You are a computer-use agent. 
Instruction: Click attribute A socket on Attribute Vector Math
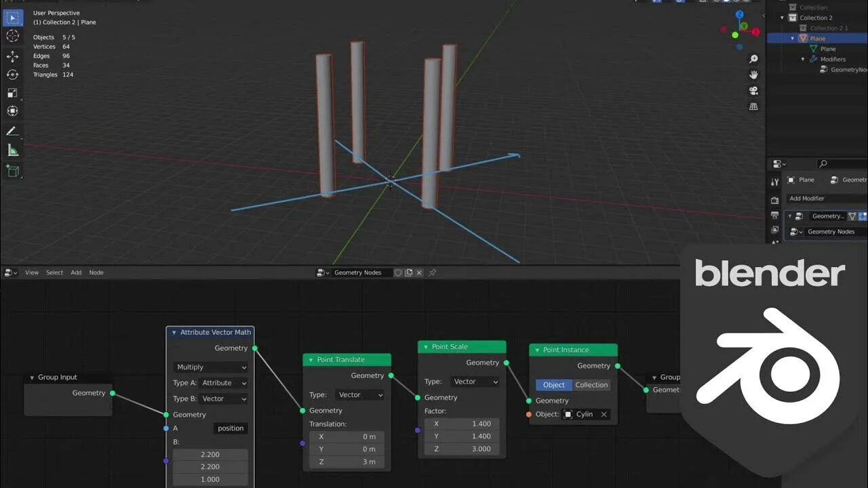[x=166, y=428]
